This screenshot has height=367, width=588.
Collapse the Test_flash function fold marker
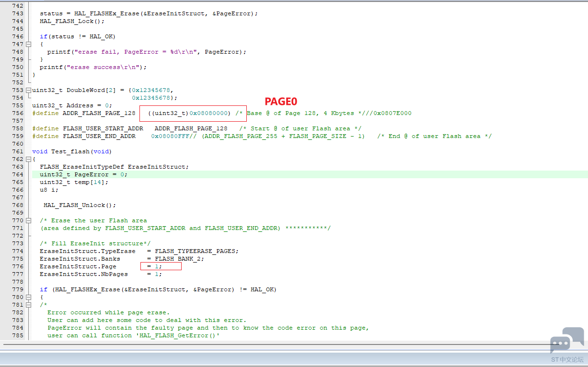coord(29,159)
